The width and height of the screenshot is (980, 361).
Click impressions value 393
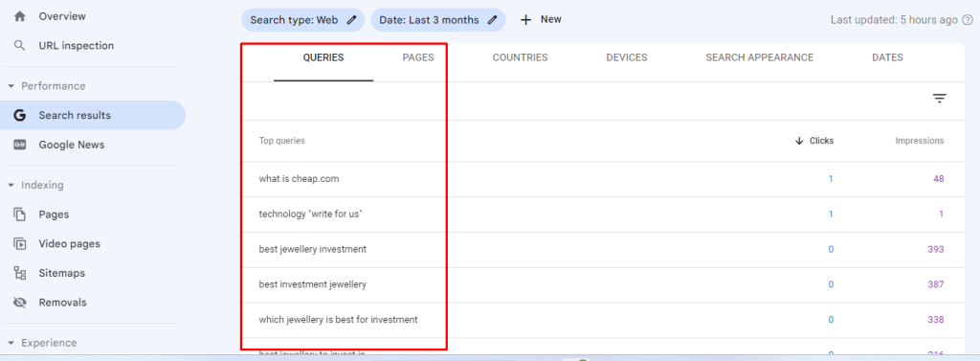point(936,250)
